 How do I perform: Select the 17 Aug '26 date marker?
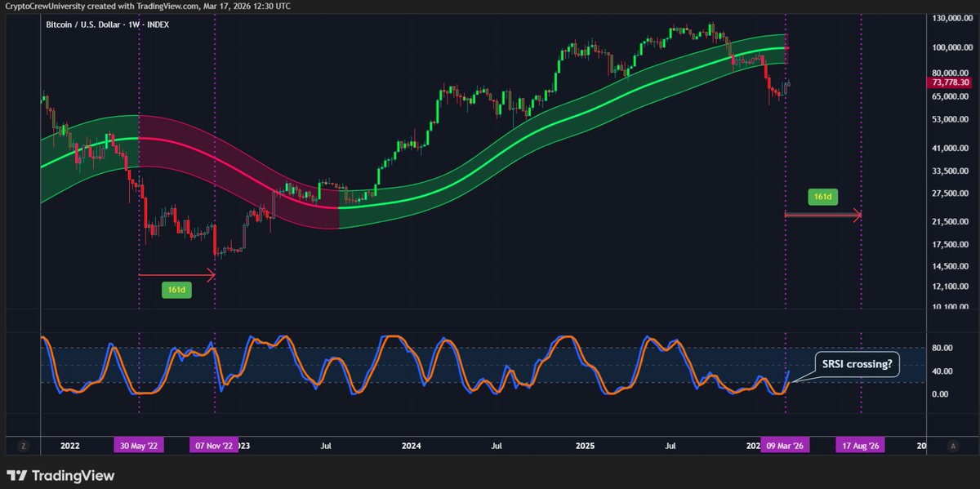861,446
